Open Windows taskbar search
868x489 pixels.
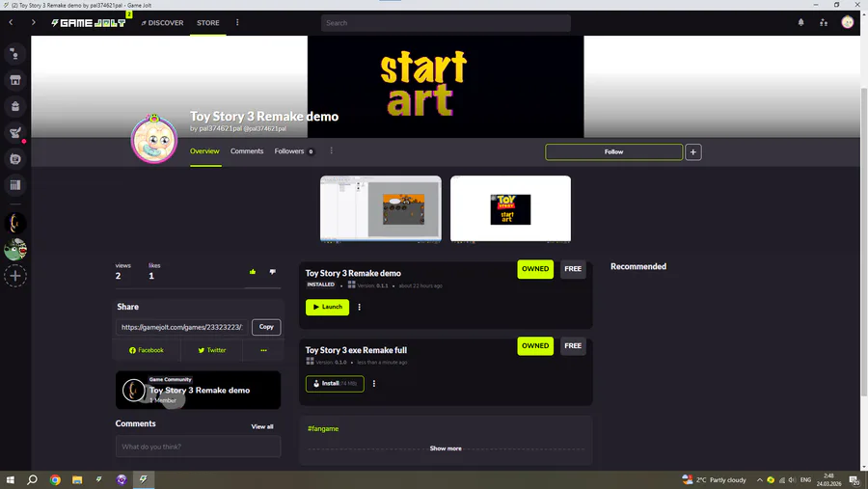[32, 480]
